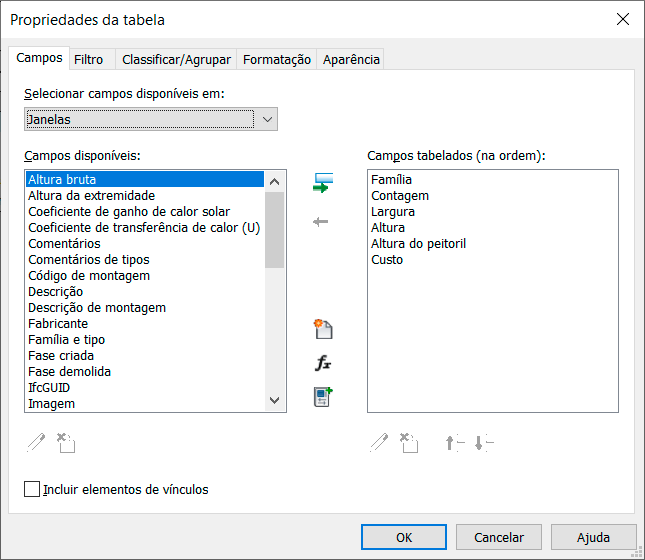Create a new parameter with the page icon
Image resolution: width=645 pixels, height=560 pixels.
tap(323, 329)
